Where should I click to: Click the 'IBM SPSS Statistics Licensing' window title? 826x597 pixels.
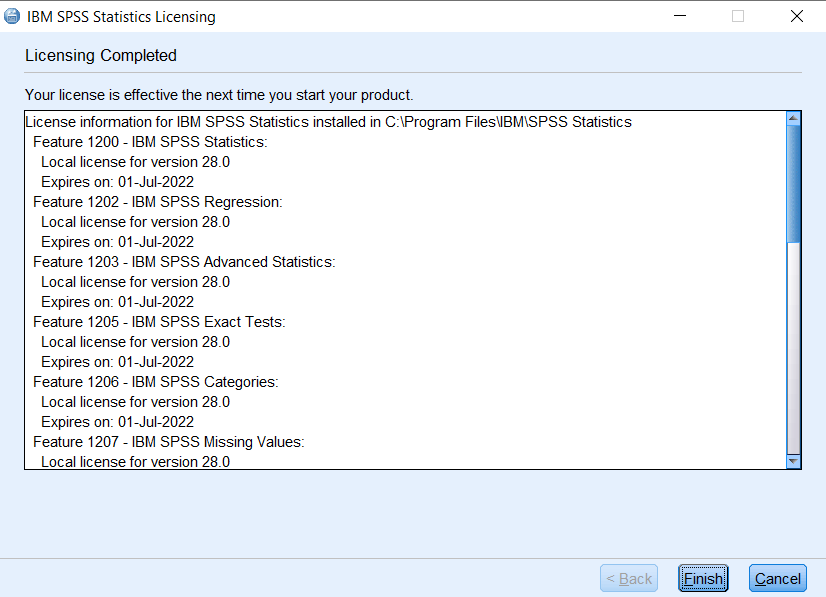tap(121, 17)
